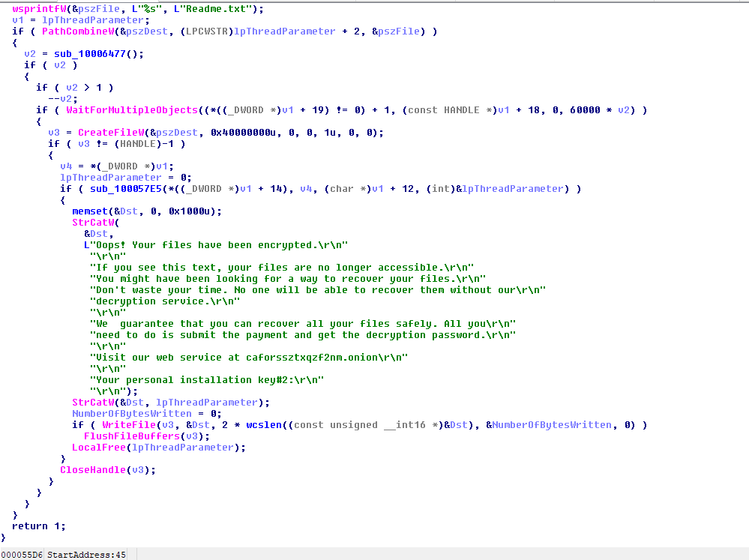
Task: Click the WriteFile function name
Action: click(129, 425)
